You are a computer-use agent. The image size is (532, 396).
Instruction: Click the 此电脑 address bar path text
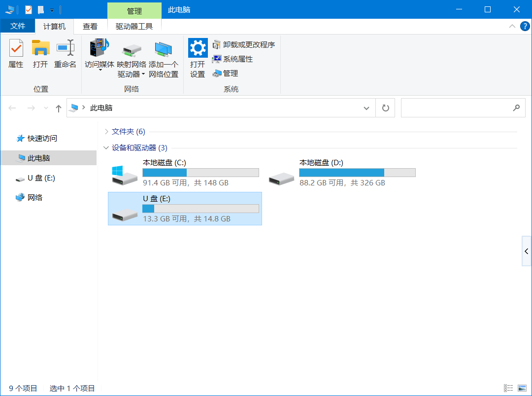pyautogui.click(x=101, y=108)
